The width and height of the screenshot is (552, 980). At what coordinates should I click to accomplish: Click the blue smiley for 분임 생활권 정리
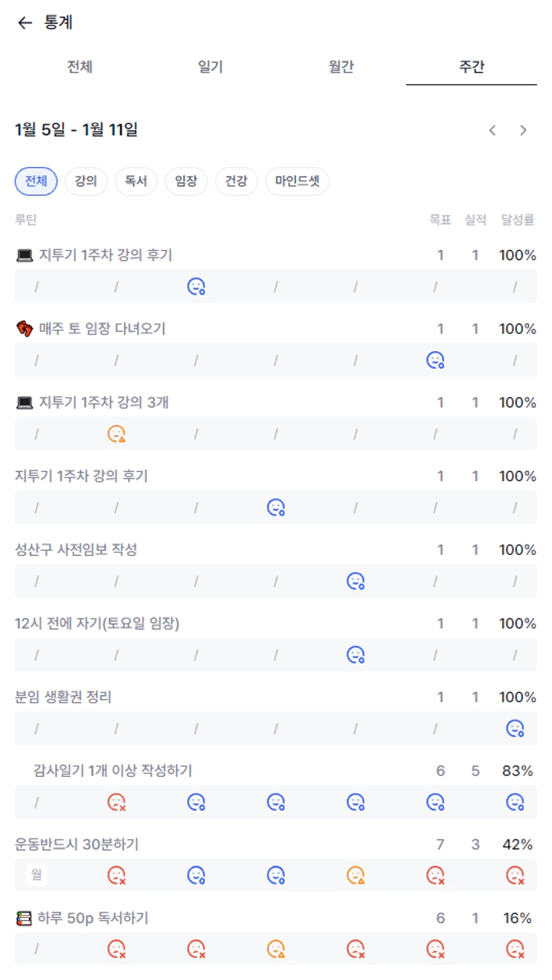click(x=515, y=729)
